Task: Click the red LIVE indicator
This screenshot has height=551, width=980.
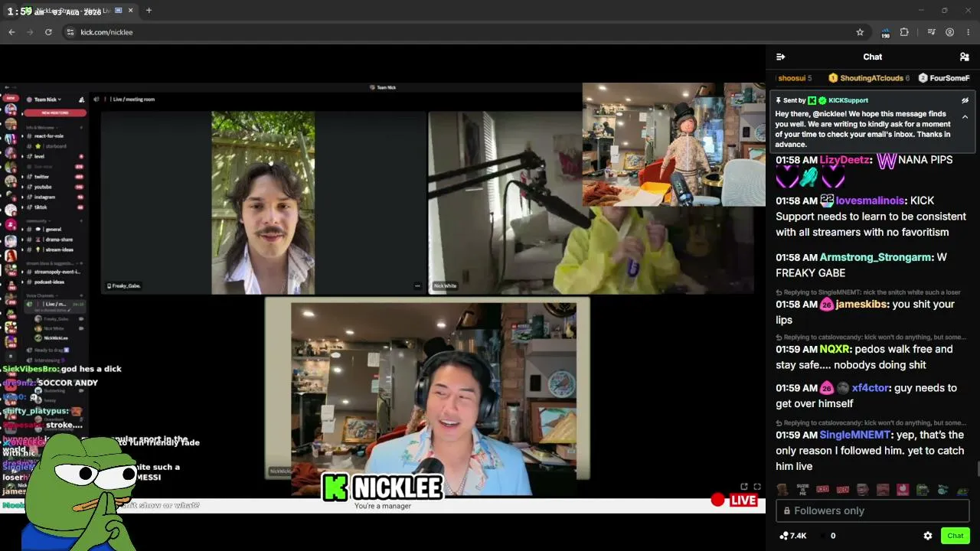Action: [x=735, y=500]
